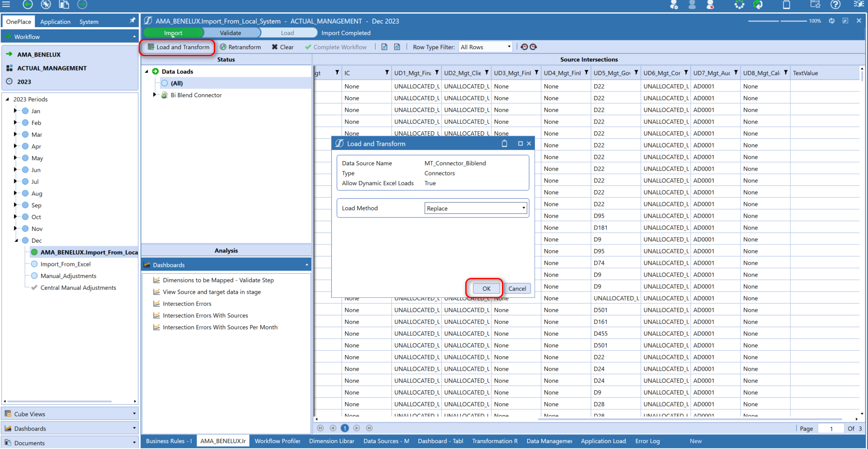Viewport: 868px width, 449px height.
Task: Click the restore data history icon near Row Type Filter
Action: [524, 47]
